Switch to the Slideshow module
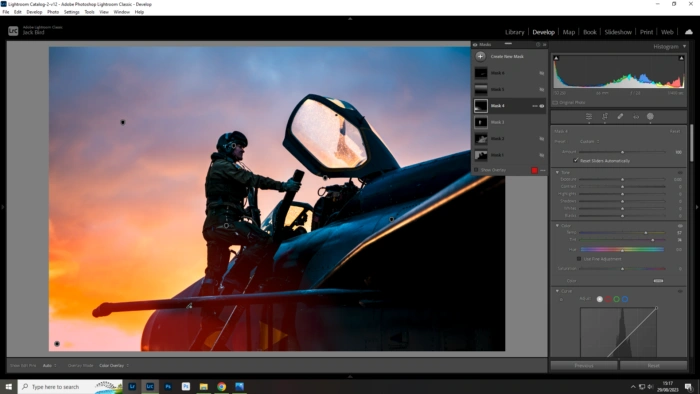 (618, 32)
